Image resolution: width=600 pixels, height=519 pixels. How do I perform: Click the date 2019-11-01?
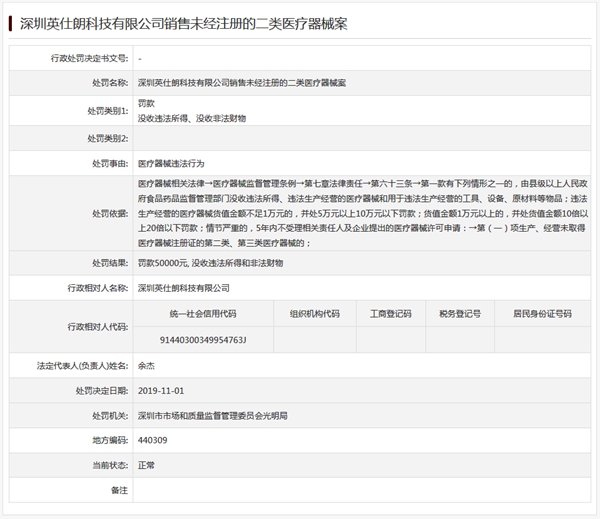pos(161,391)
